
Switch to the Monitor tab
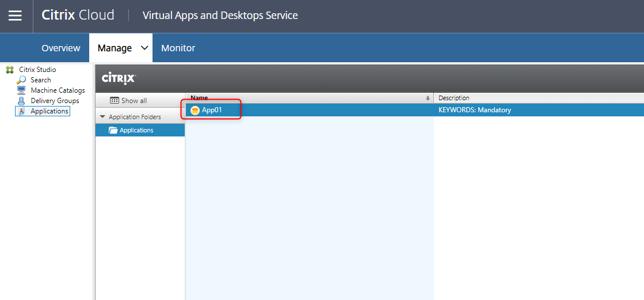pyautogui.click(x=178, y=48)
